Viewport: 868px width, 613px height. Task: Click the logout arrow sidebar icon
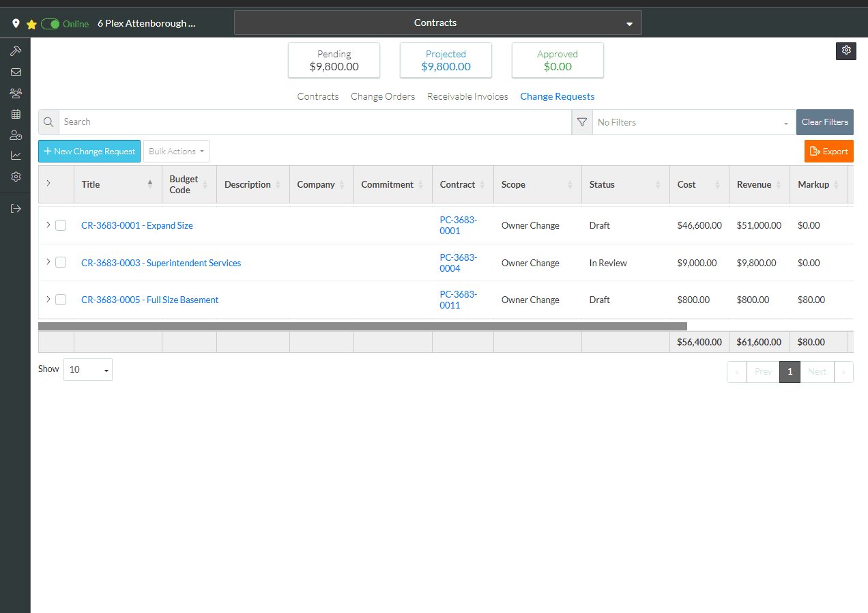click(x=16, y=208)
